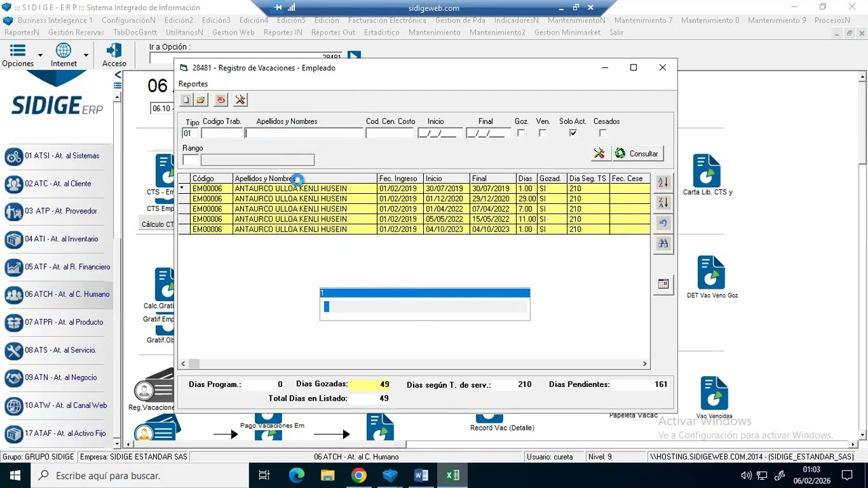Click the Cod. Cen. Costo input field
Image resolution: width=868 pixels, height=488 pixels.
(x=389, y=134)
